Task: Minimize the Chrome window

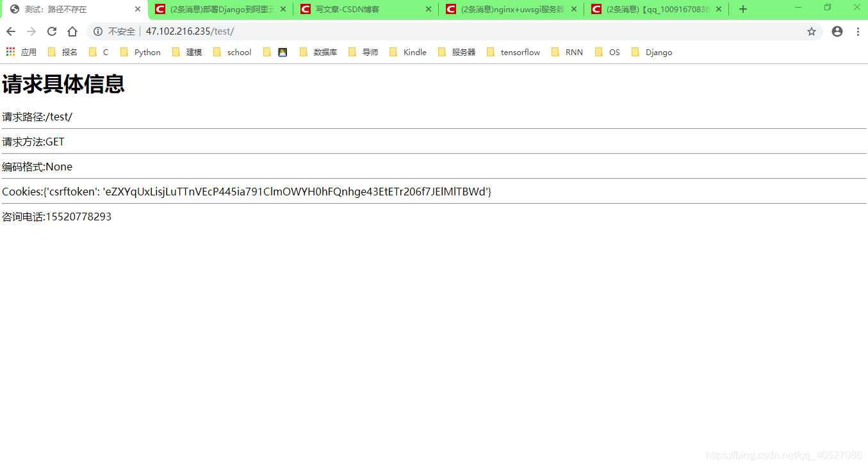Action: tap(798, 7)
